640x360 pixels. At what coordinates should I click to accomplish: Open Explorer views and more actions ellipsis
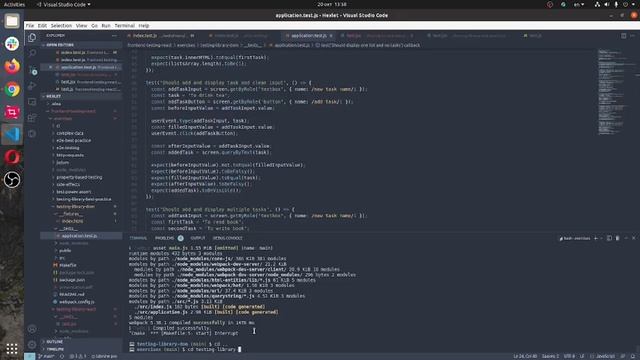pos(114,36)
